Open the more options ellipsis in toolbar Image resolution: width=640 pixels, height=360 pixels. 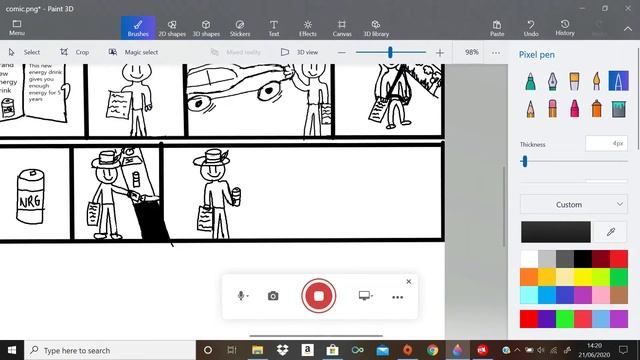pos(496,53)
